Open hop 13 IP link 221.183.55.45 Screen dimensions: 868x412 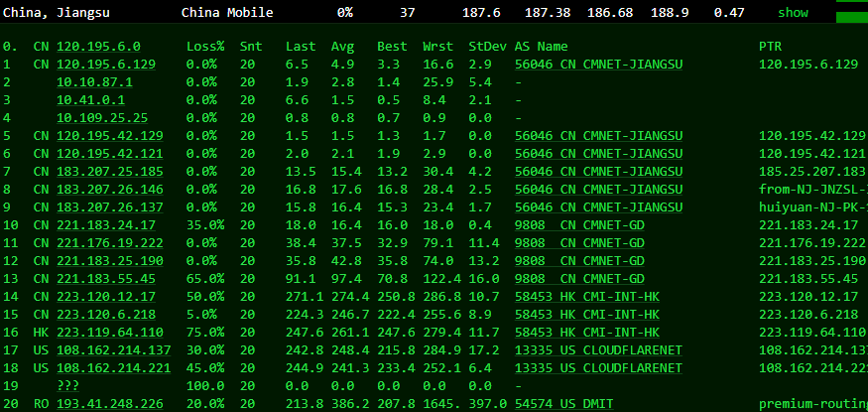click(106, 279)
